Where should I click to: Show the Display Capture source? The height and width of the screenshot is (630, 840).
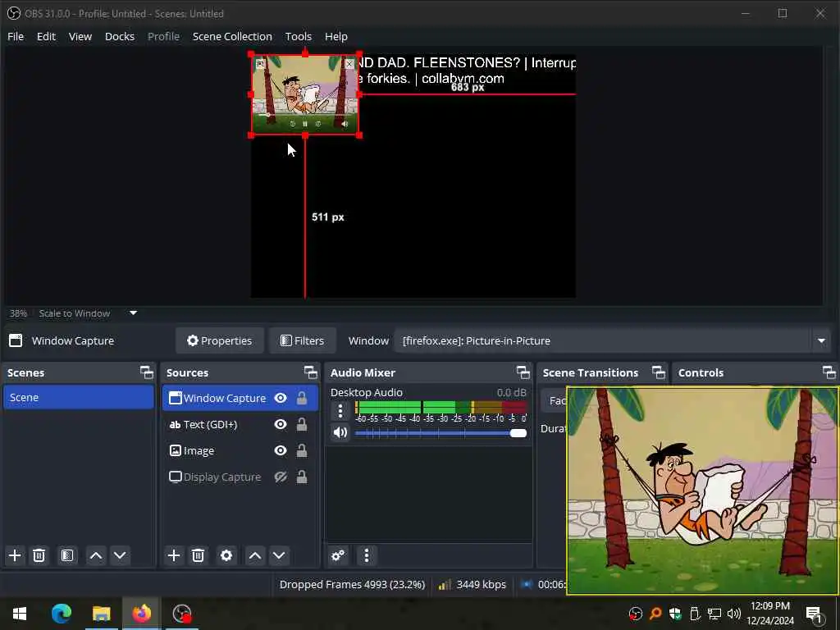pos(281,477)
